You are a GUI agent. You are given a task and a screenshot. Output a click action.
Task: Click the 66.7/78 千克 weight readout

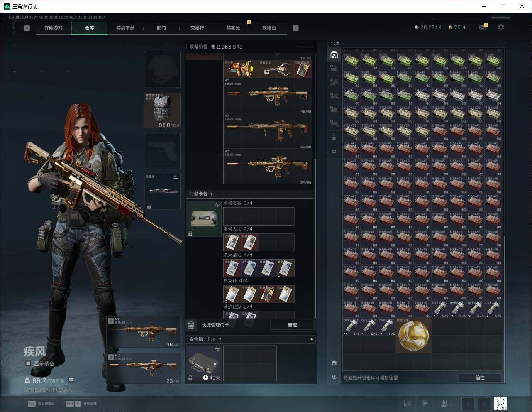click(48, 380)
